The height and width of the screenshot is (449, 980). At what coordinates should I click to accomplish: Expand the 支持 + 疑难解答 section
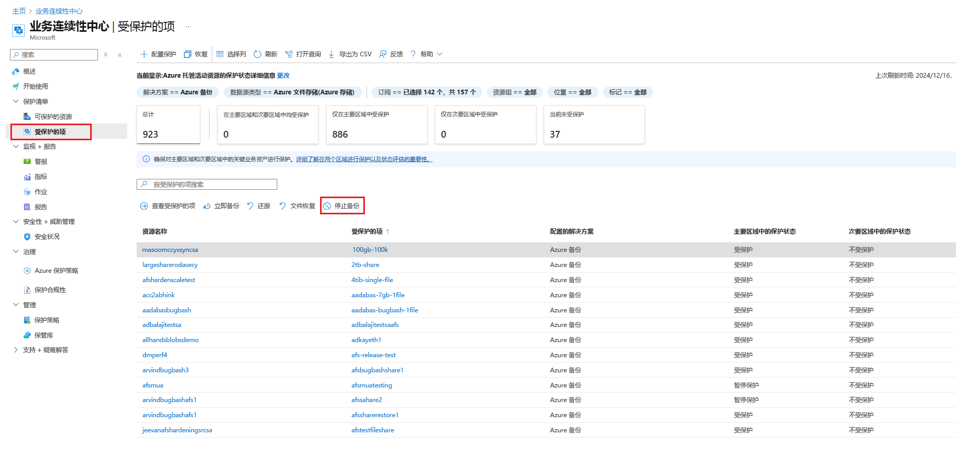click(16, 350)
